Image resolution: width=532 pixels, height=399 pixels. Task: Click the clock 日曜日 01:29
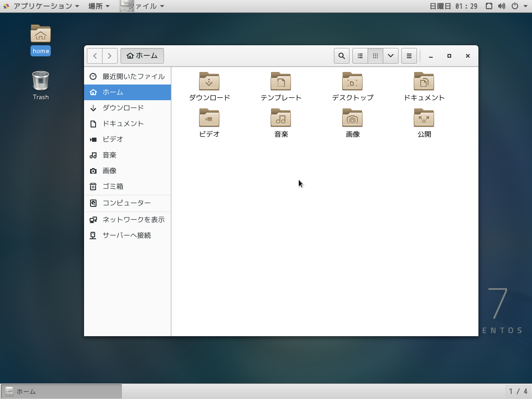[x=453, y=6]
